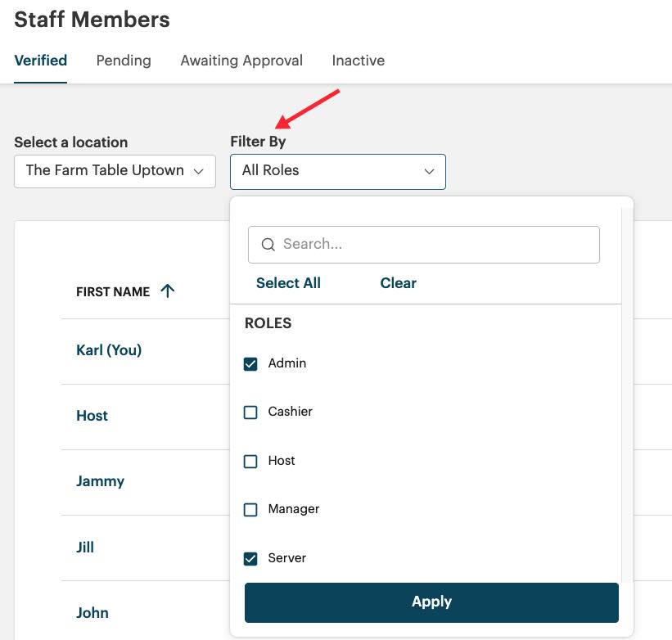Click the First Name sort arrow
Viewport: 672px width, 640px height.
[x=168, y=291]
